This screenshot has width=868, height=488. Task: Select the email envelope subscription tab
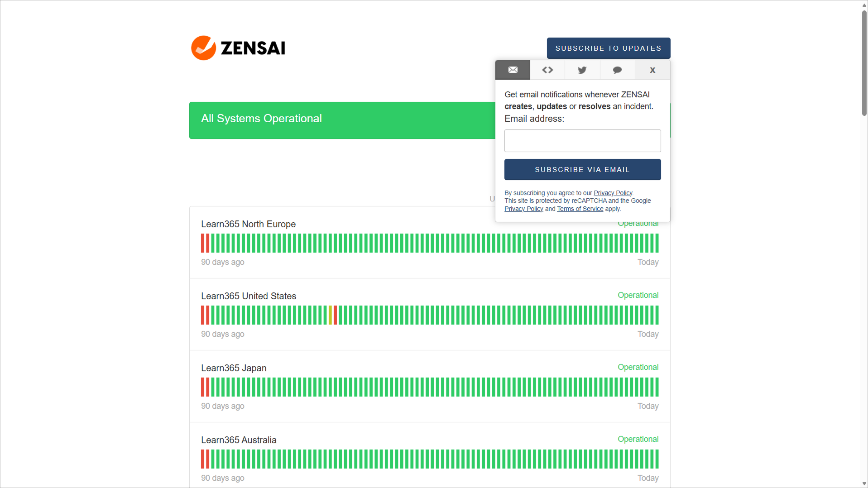(x=513, y=70)
